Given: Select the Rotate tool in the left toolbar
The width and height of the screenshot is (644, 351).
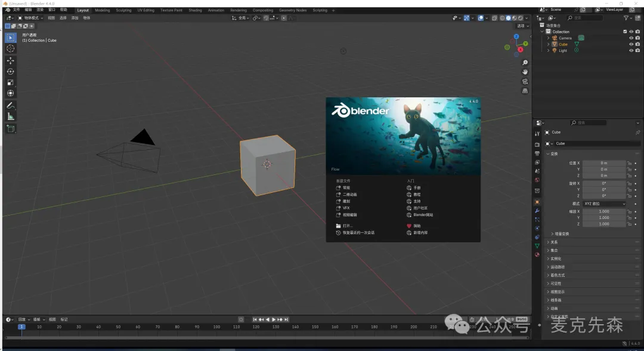Looking at the screenshot, I should pyautogui.click(x=11, y=72).
